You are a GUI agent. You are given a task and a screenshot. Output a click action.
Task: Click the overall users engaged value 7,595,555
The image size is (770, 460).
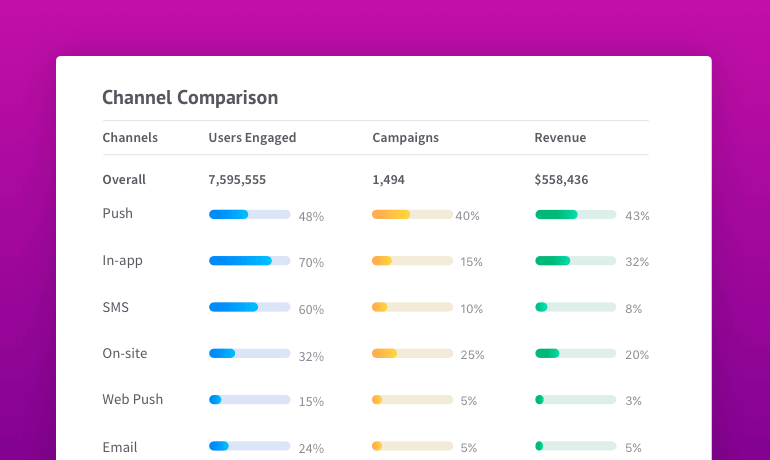point(237,180)
